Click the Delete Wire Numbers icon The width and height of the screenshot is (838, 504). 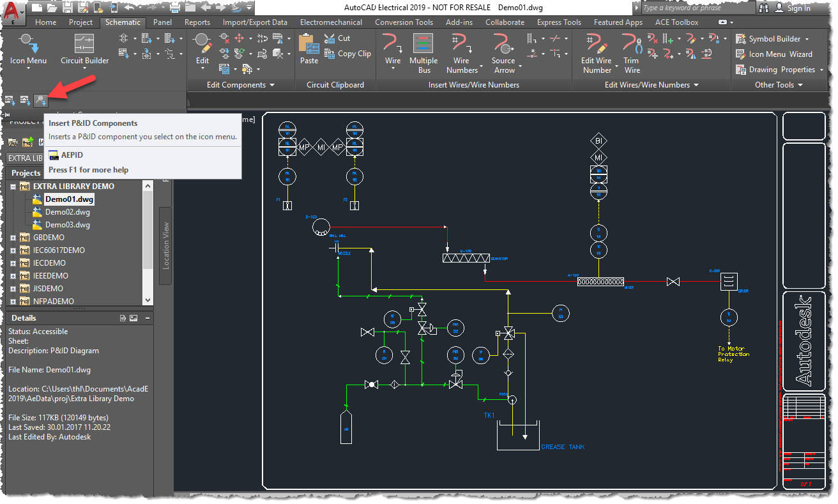[x=652, y=38]
